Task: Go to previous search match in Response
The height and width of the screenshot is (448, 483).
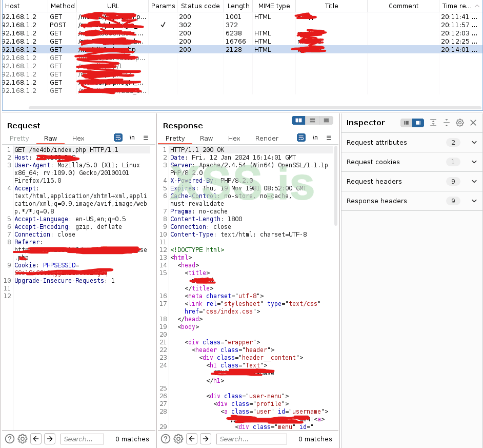Action: 192,439
